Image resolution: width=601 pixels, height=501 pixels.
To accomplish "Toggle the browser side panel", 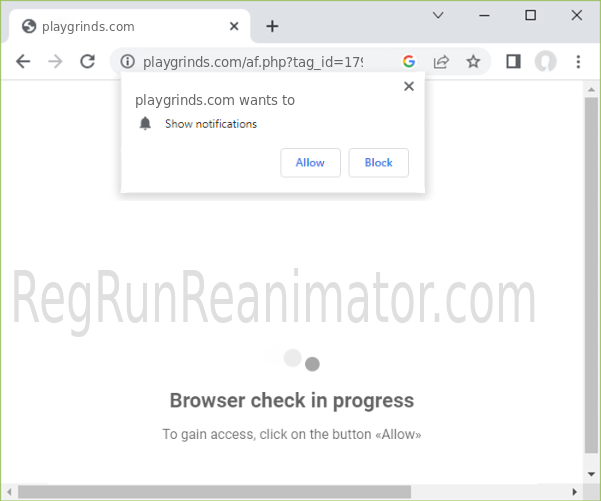I will point(513,62).
